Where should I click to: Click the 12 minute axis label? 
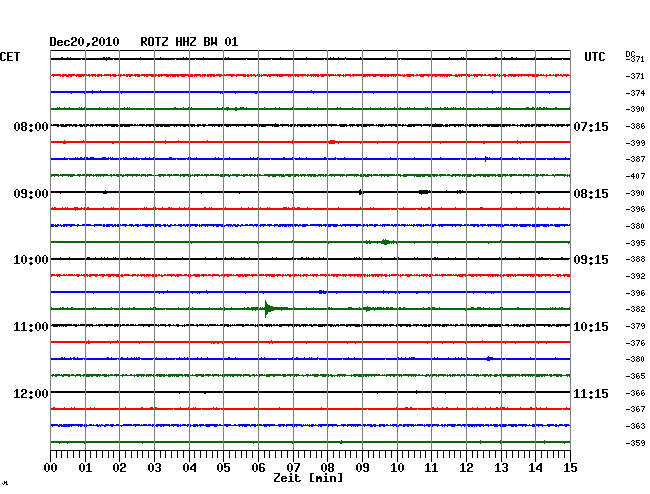click(x=466, y=468)
